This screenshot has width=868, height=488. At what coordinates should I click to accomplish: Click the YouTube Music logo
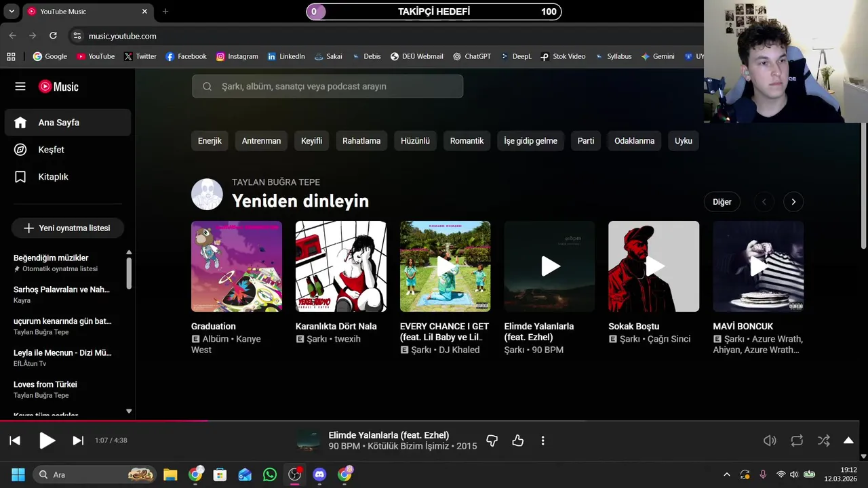(58, 86)
